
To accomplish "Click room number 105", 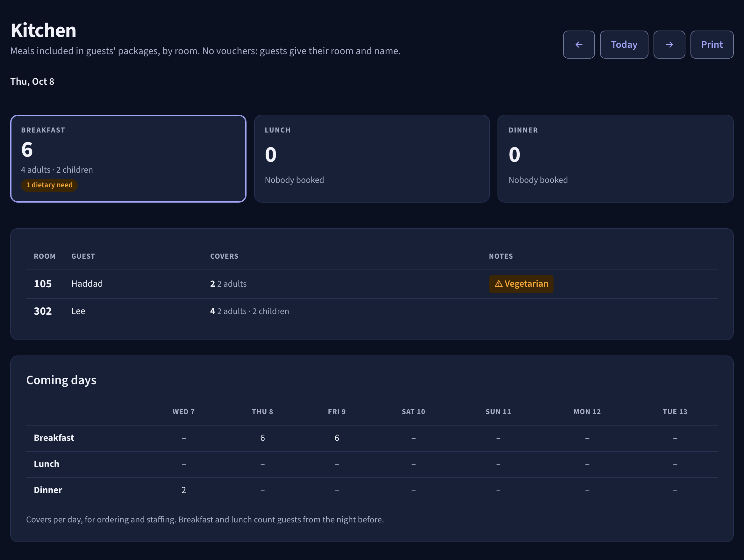I will point(43,284).
